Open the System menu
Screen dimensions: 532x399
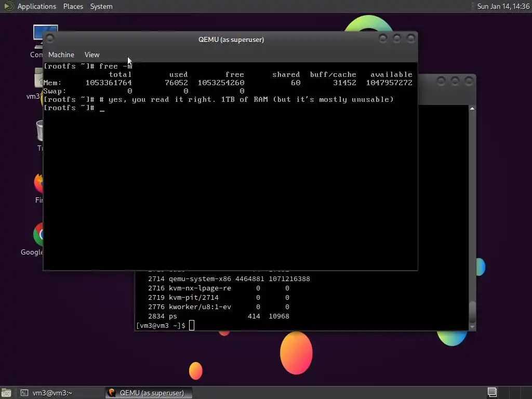click(x=101, y=6)
